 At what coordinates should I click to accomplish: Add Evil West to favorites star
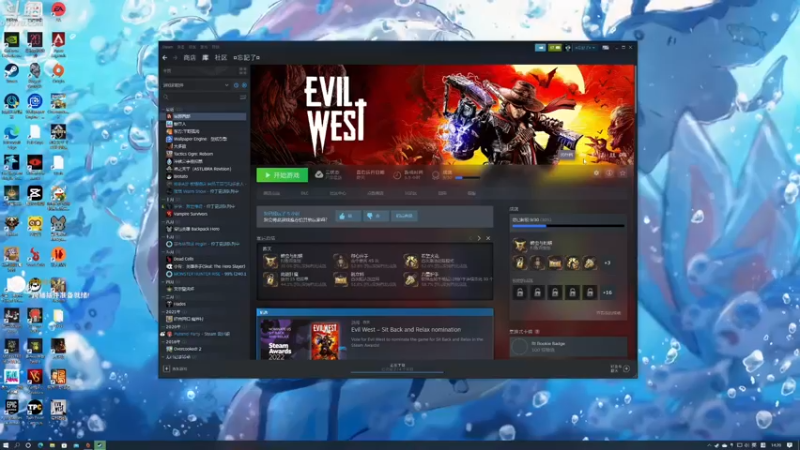click(622, 173)
